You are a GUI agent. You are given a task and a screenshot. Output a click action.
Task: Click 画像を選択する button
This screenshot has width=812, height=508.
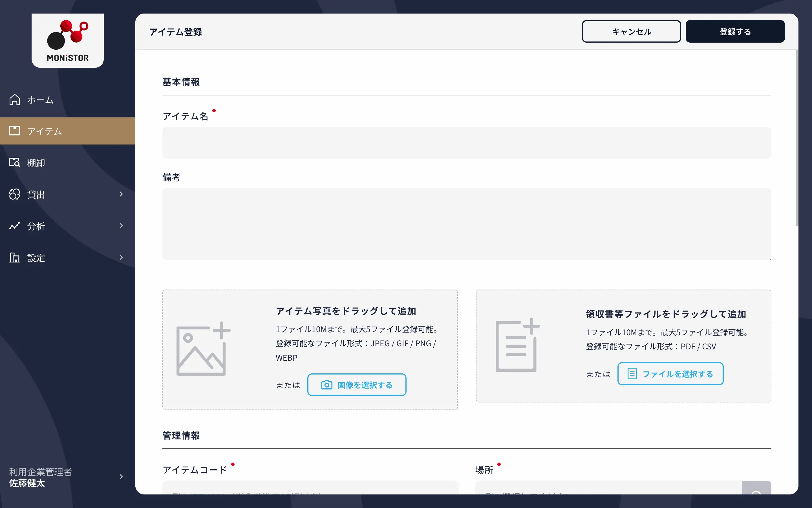click(357, 385)
